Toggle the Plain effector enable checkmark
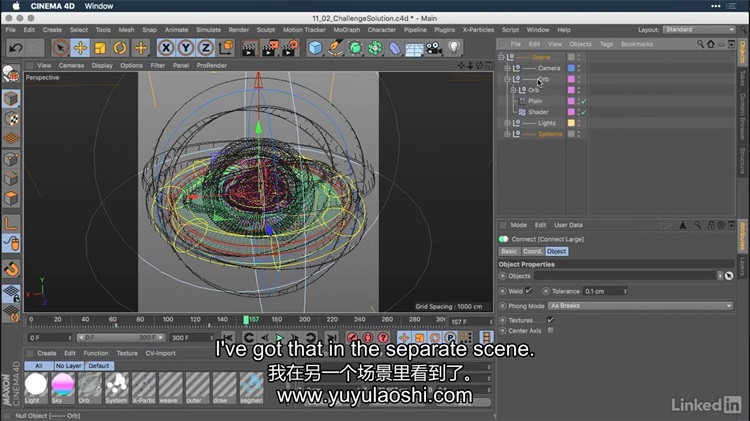Image resolution: width=750 pixels, height=421 pixels. pyautogui.click(x=584, y=101)
